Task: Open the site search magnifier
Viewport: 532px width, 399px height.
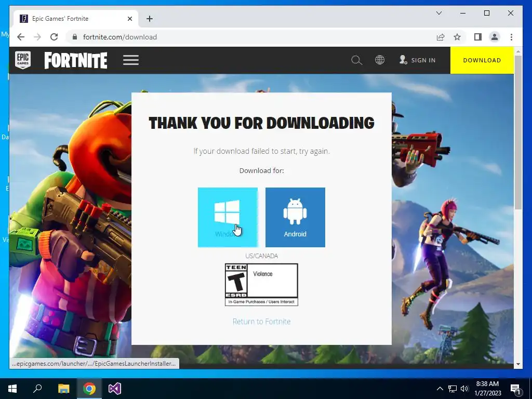Action: pyautogui.click(x=356, y=60)
